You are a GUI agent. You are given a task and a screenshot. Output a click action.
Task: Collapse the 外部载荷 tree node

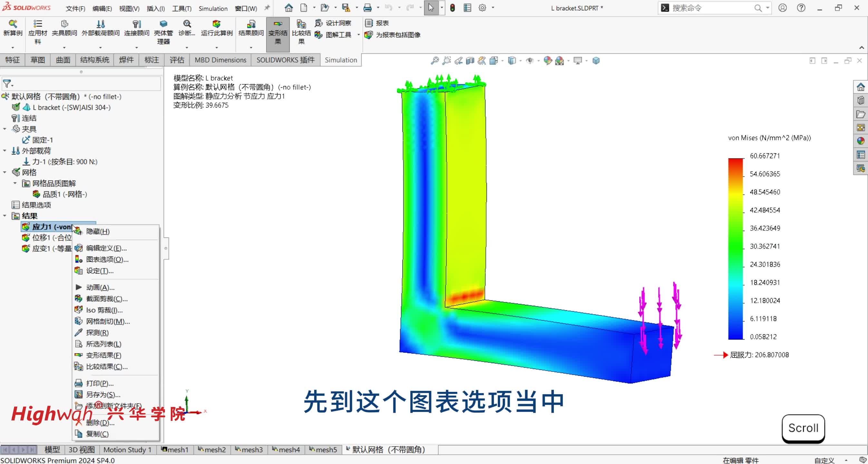(x=5, y=150)
